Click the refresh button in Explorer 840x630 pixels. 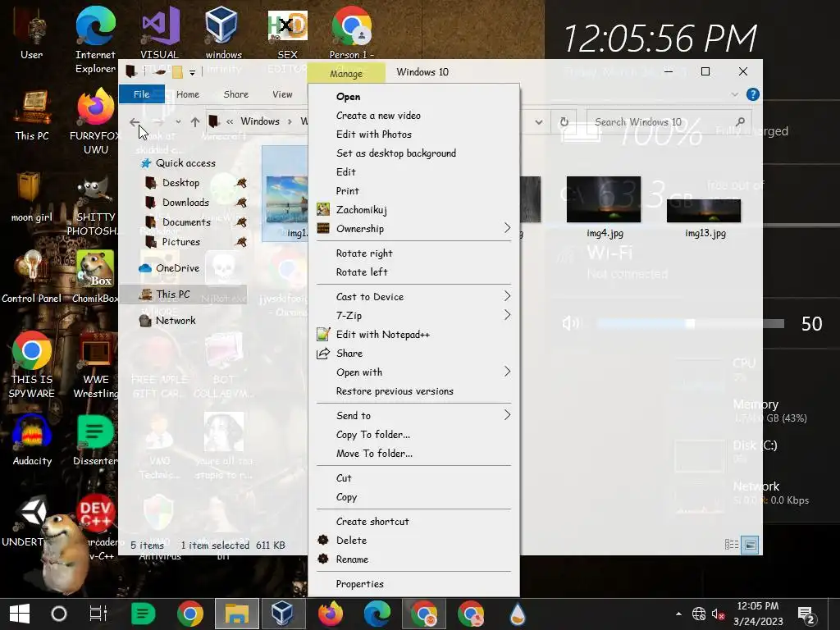(564, 122)
